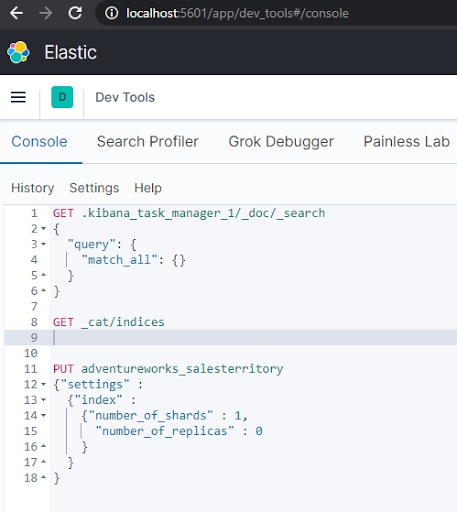Collapse the index block on line 13
Viewport: 457px width, 512px height.
[x=43, y=400]
